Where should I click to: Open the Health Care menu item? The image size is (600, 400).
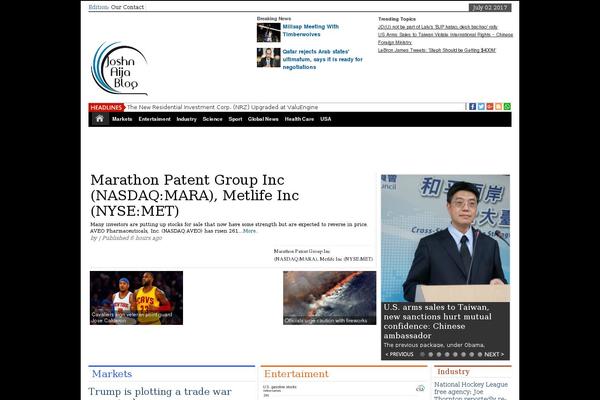point(299,119)
